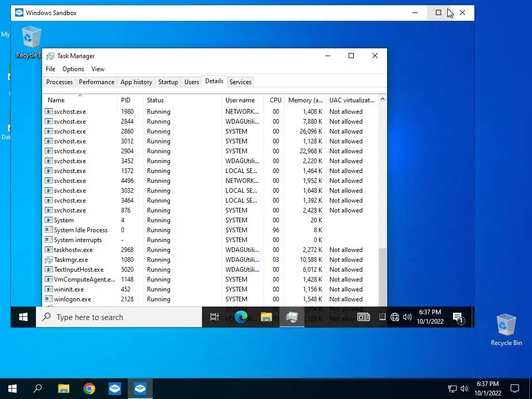This screenshot has height=399, width=532.
Task: Open File Explorer in the sandbox taskbar
Action: pos(267,317)
